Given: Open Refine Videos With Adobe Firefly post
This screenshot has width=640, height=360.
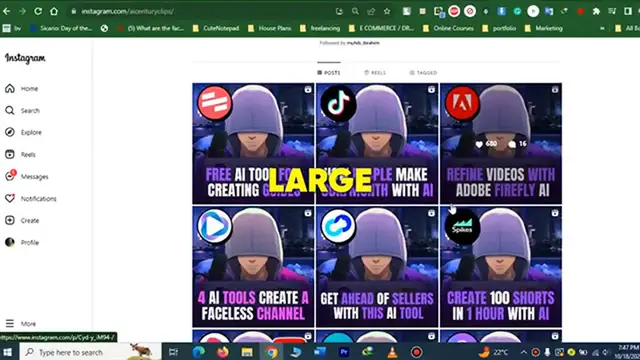Looking at the screenshot, I should pyautogui.click(x=501, y=143).
